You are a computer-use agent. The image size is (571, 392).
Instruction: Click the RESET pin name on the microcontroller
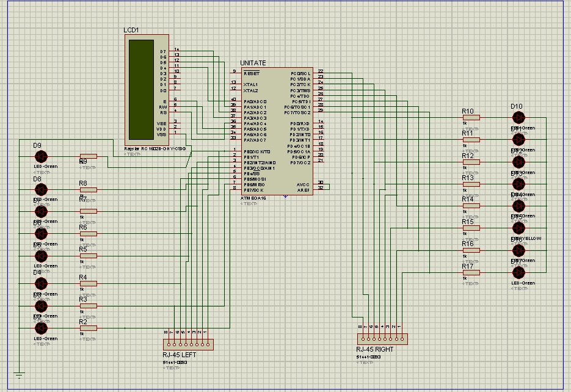point(252,73)
